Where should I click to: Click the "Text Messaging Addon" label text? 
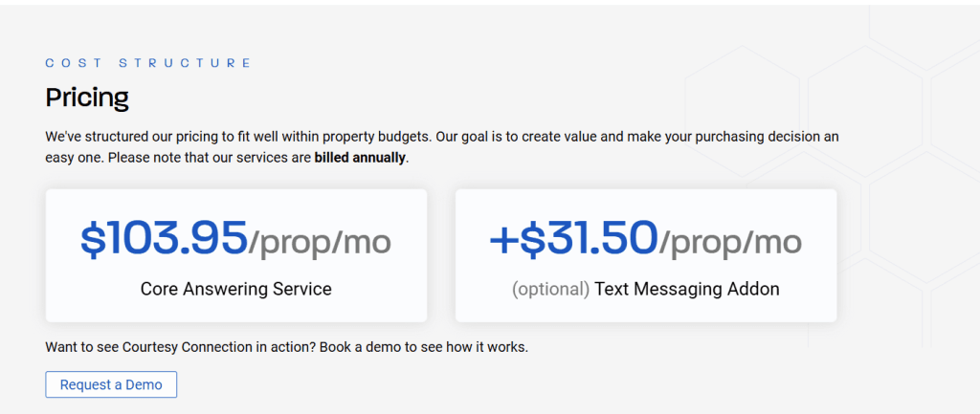(x=686, y=289)
